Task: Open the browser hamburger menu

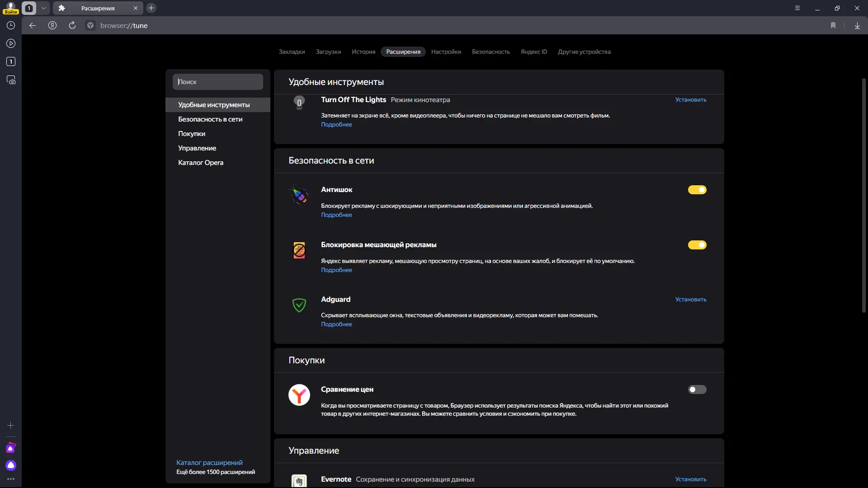Action: pos(797,8)
